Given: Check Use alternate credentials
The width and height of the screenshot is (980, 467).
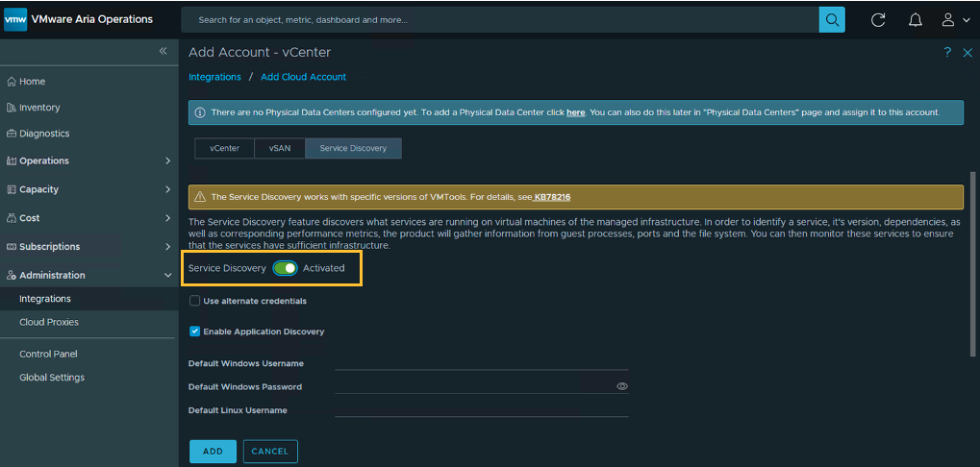Looking at the screenshot, I should click(195, 301).
